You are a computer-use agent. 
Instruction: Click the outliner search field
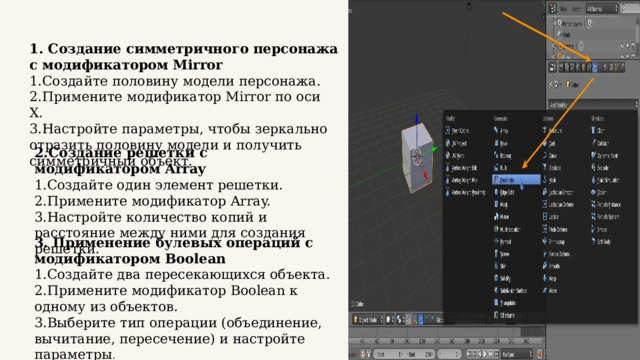pyautogui.click(x=630, y=9)
